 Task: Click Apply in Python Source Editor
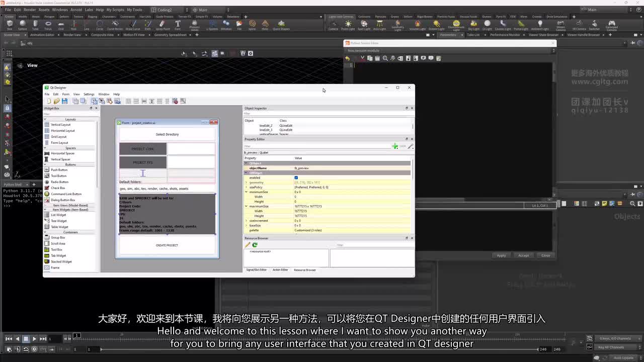coord(501,255)
